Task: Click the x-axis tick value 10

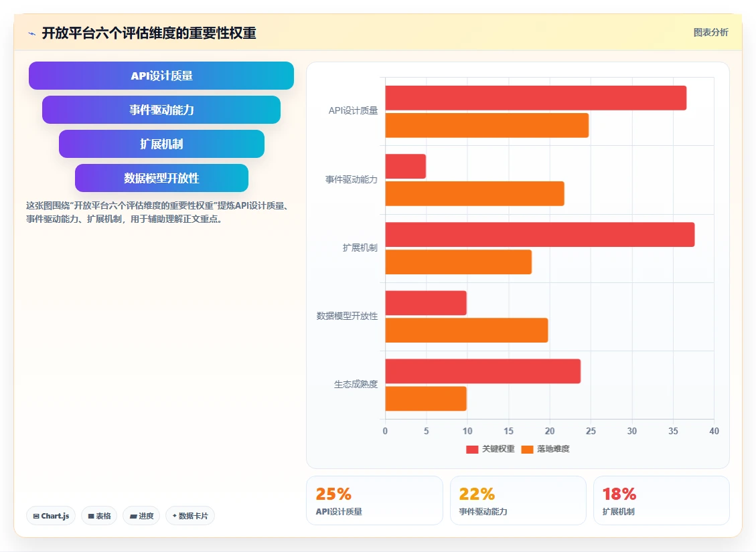Action: [x=467, y=431]
